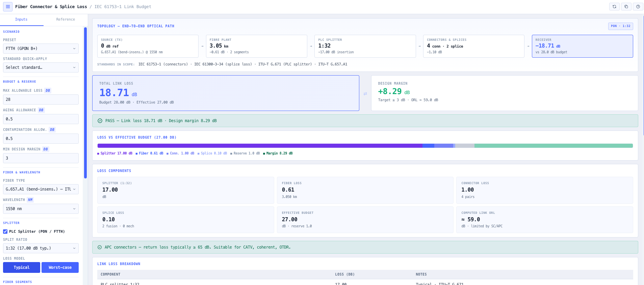Click the Conn. 1.00 dB legend entry
The width and height of the screenshot is (644, 285).
[181, 153]
